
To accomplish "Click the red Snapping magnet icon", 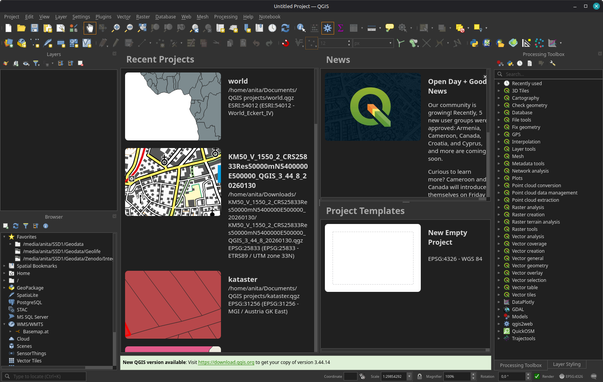I will point(285,43).
